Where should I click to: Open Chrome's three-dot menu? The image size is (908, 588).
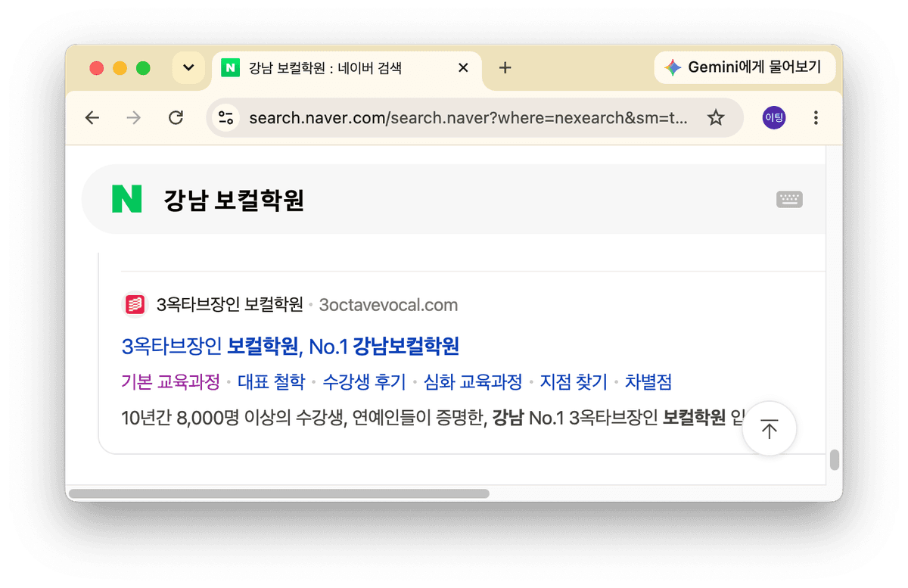pyautogui.click(x=816, y=117)
